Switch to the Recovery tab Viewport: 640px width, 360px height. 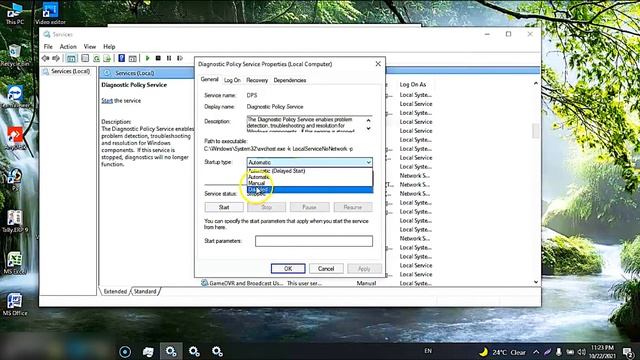coord(257,80)
